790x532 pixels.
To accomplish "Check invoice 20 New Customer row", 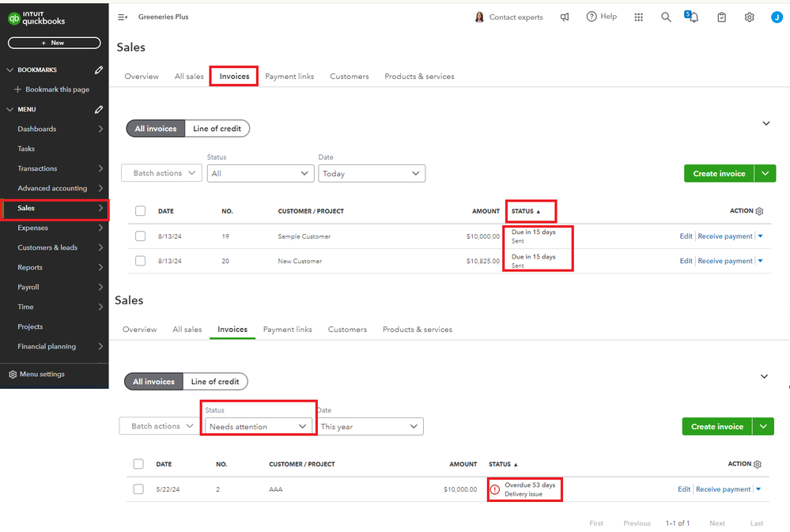I will (140, 260).
